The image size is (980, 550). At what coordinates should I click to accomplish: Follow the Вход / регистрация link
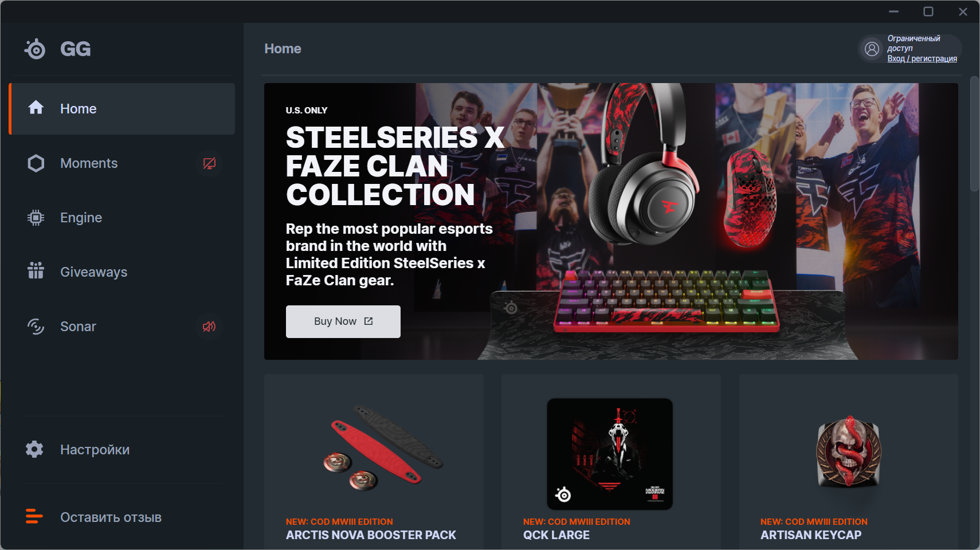pos(922,58)
